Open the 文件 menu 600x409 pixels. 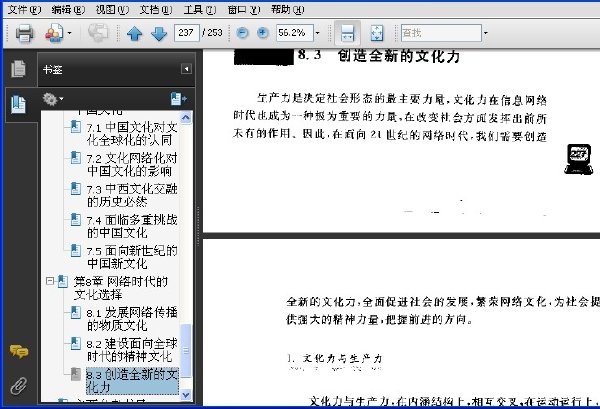pyautogui.click(x=24, y=10)
